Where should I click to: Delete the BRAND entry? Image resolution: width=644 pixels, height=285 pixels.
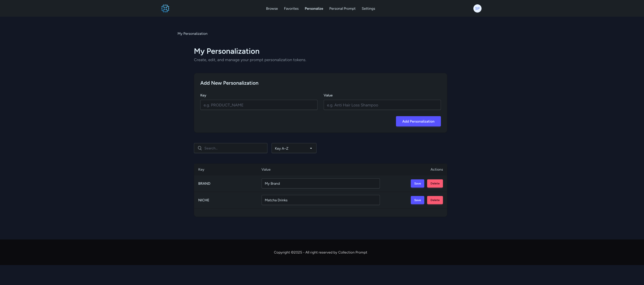click(x=435, y=183)
